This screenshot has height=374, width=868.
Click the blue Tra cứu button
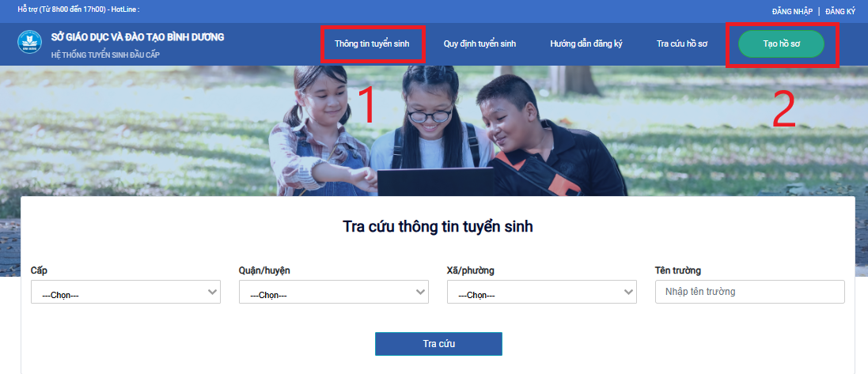[x=439, y=344]
